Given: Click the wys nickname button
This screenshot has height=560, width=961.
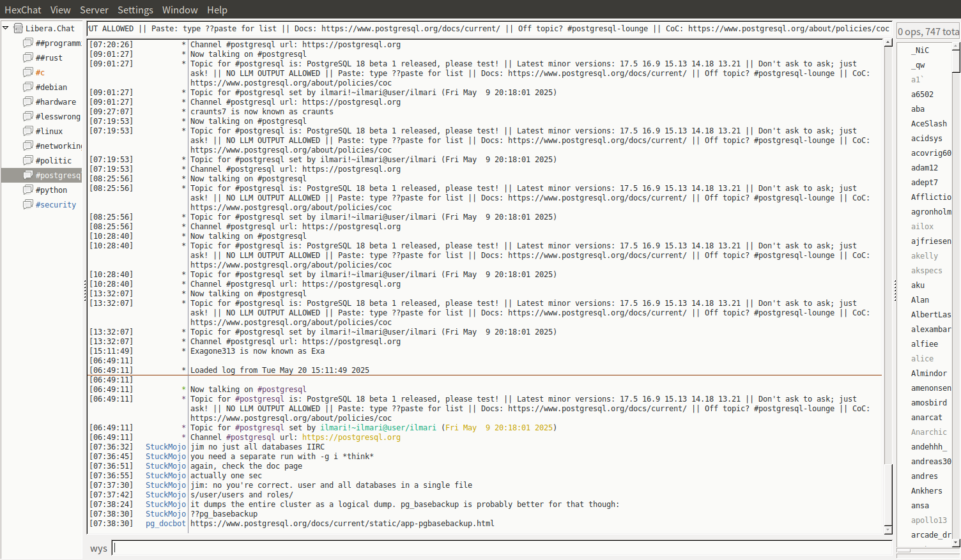Looking at the screenshot, I should pyautogui.click(x=98, y=549).
